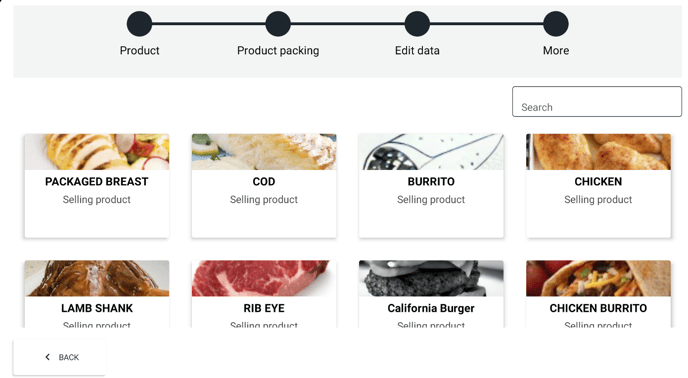688x378 pixels.
Task: Click the Product step circle
Action: (x=139, y=24)
